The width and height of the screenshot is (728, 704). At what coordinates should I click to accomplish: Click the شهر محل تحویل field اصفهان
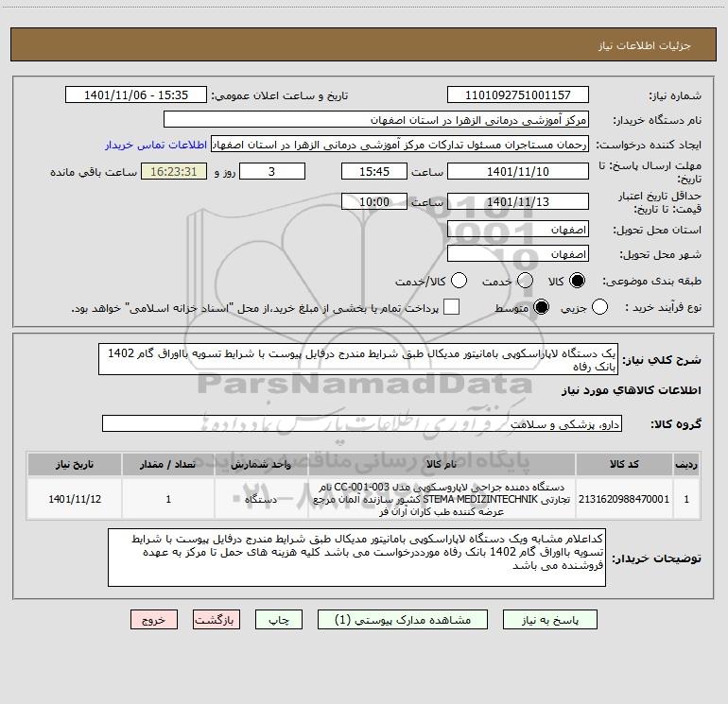[518, 254]
